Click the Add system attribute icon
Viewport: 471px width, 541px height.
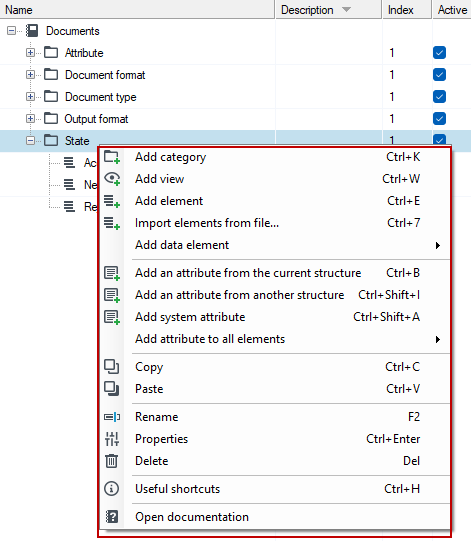pyautogui.click(x=112, y=317)
